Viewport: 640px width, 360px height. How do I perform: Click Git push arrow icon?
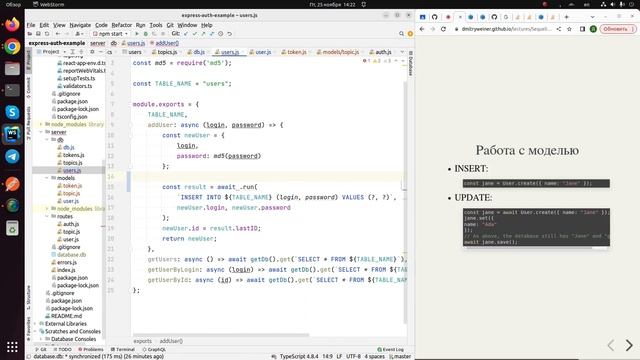point(203,34)
